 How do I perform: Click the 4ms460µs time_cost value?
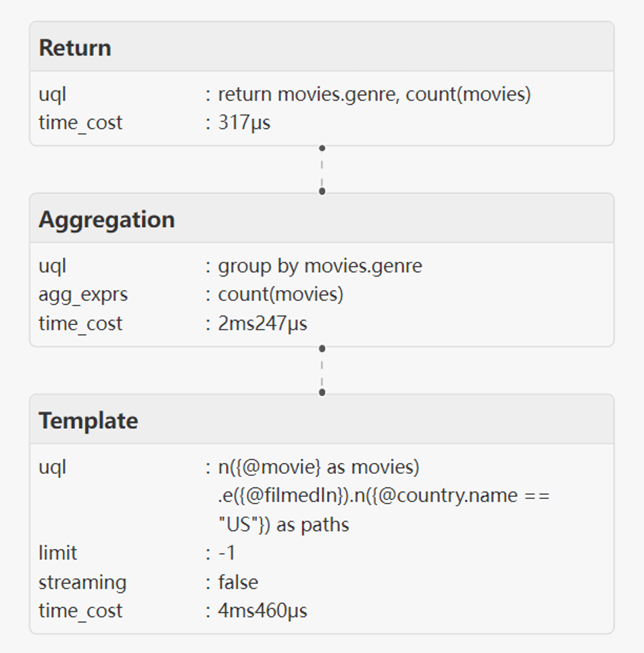pyautogui.click(x=262, y=611)
